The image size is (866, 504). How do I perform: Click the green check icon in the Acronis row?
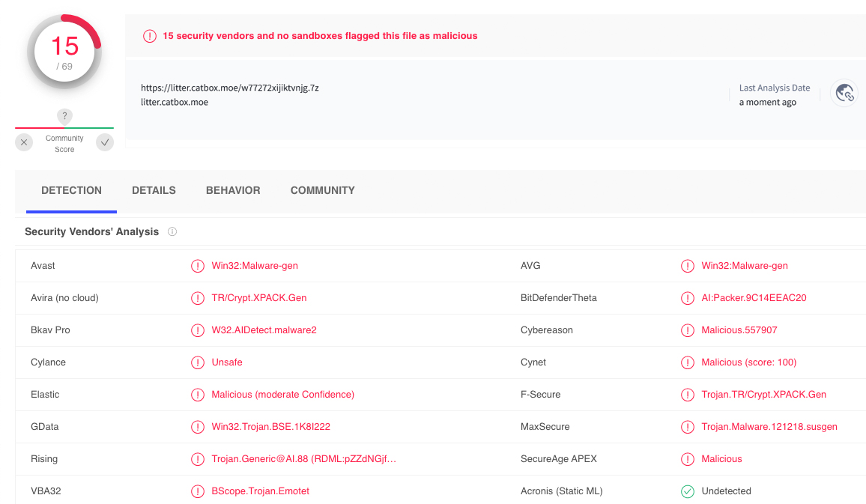(688, 491)
